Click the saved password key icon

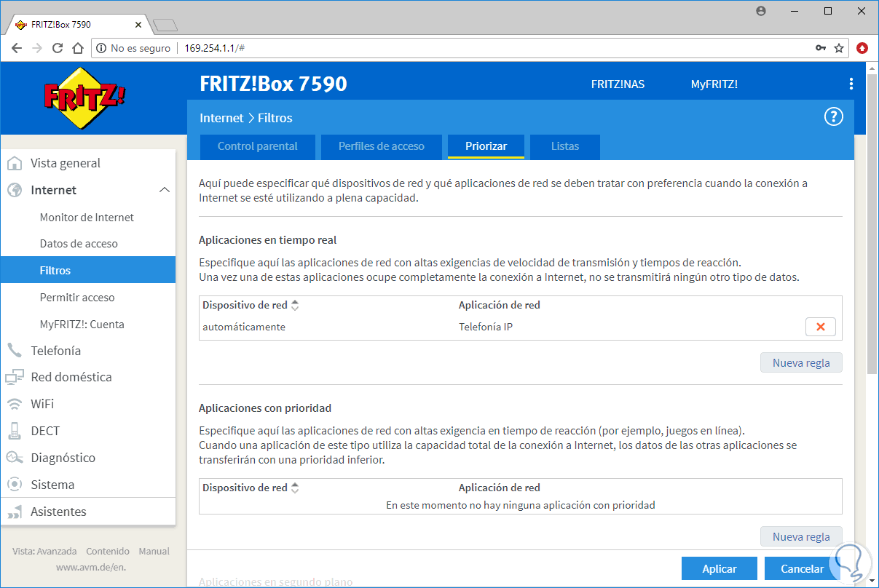[821, 48]
